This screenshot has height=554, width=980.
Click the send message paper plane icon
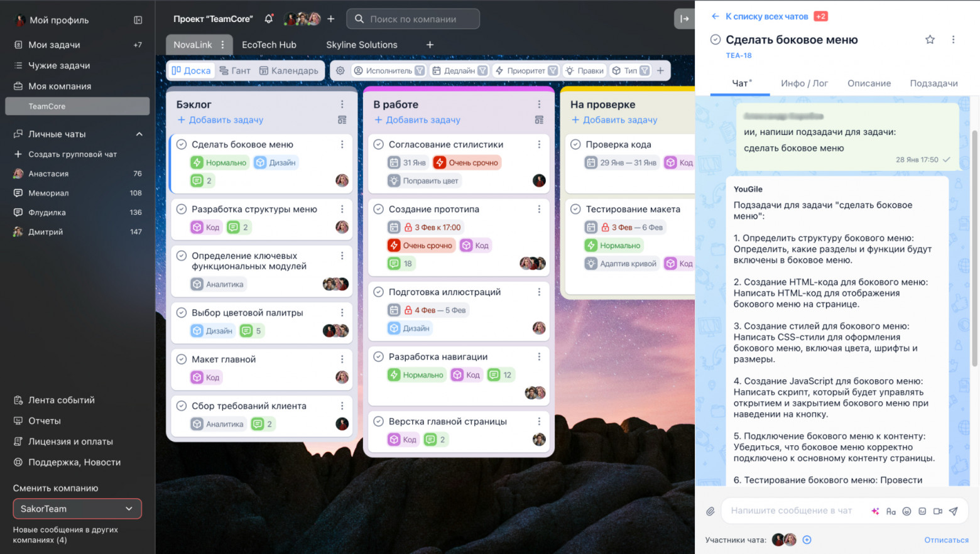(x=954, y=511)
